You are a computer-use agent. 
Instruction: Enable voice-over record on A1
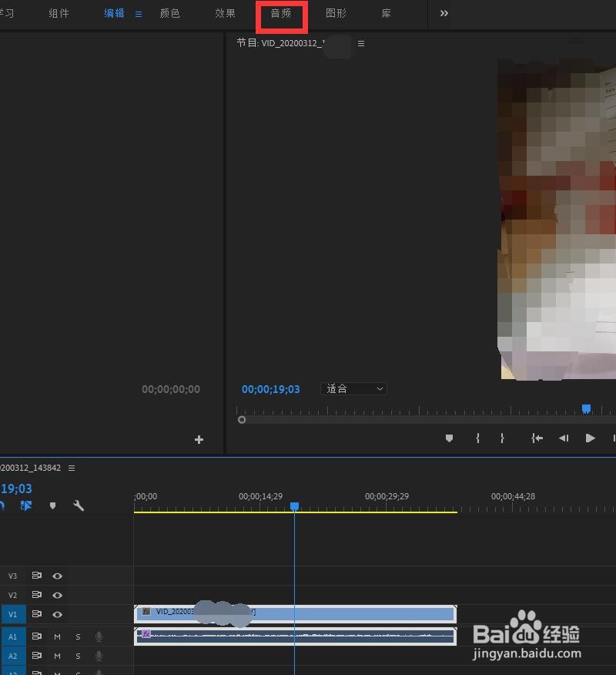click(99, 636)
